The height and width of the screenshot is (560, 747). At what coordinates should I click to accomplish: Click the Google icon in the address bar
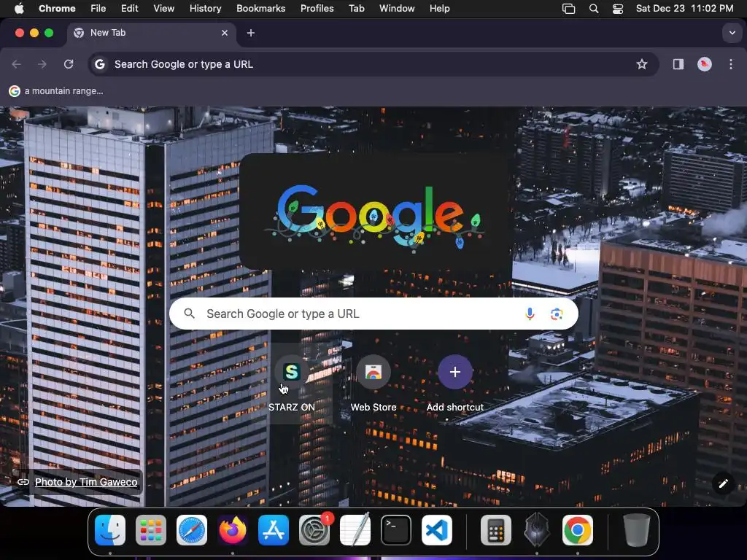pos(99,64)
